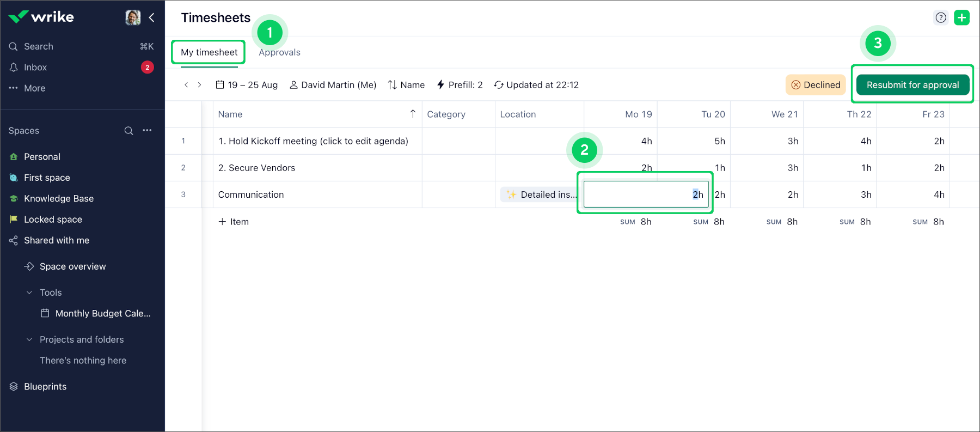Open Monthly Budget Calendar item
980x432 pixels.
click(102, 313)
